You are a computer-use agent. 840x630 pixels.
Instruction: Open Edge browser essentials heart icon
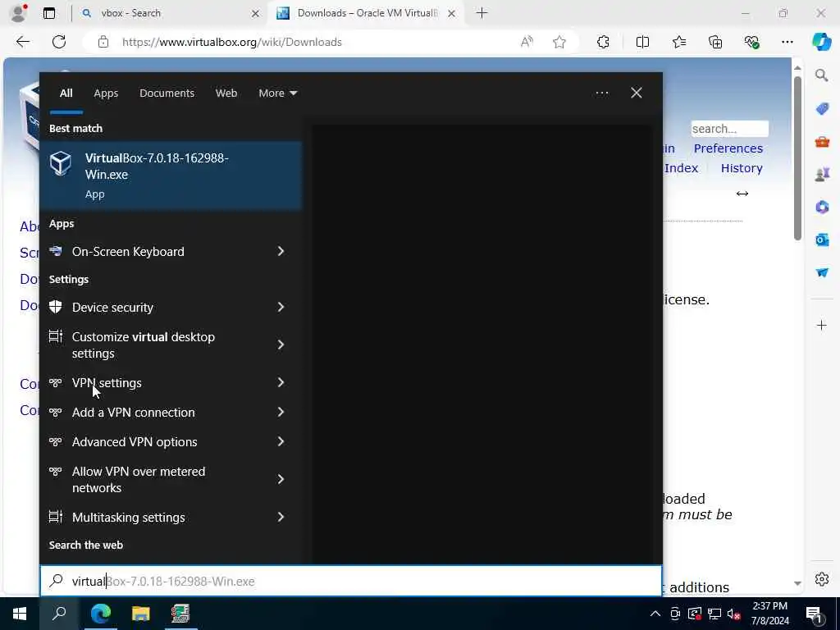click(x=751, y=42)
